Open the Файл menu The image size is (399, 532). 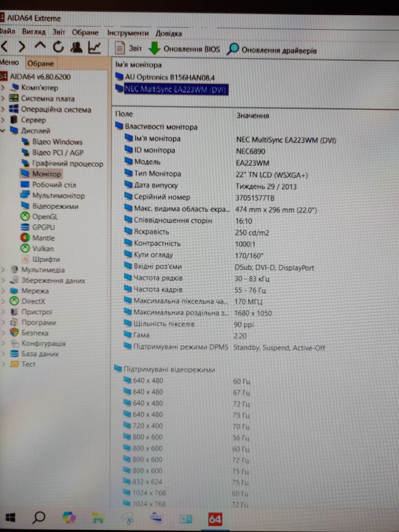click(7, 31)
